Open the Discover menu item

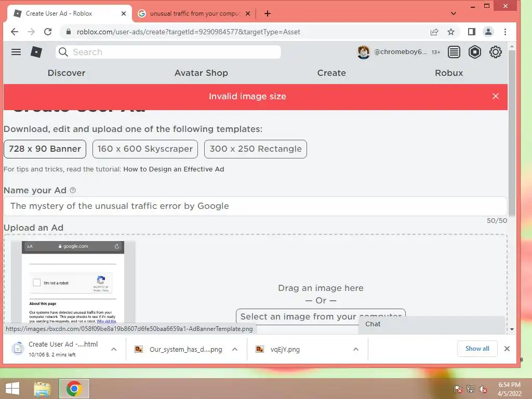tap(66, 73)
